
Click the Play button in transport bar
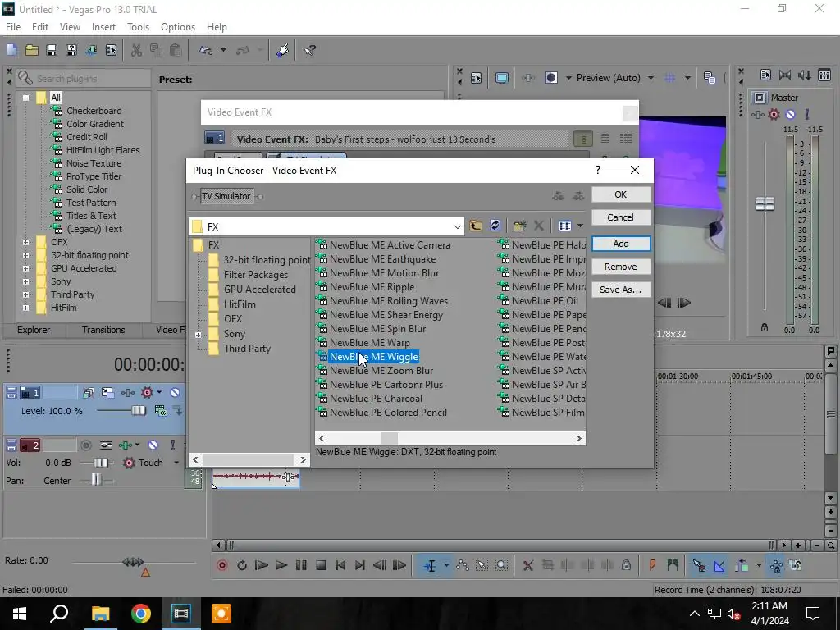[281, 565]
